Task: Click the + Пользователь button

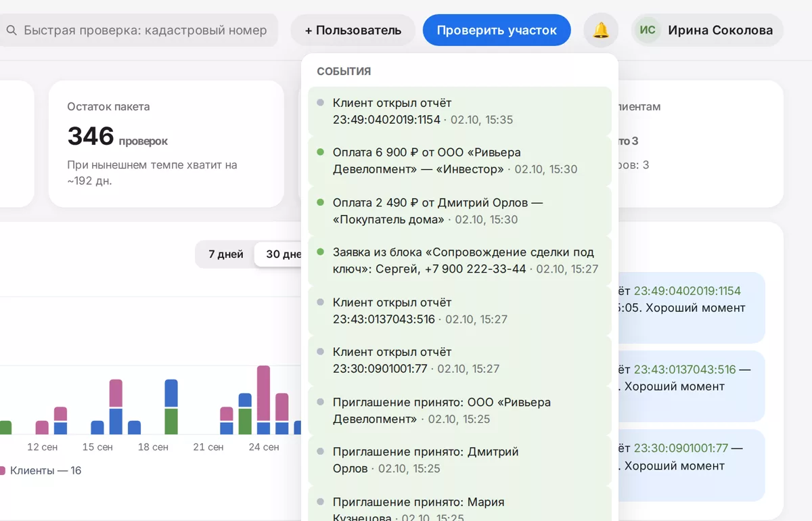Action: click(x=353, y=30)
